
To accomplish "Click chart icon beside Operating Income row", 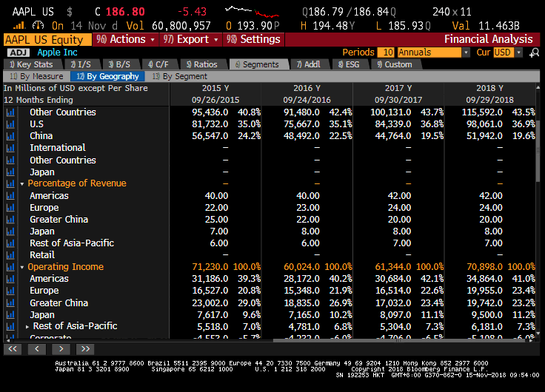I will [x=10, y=267].
